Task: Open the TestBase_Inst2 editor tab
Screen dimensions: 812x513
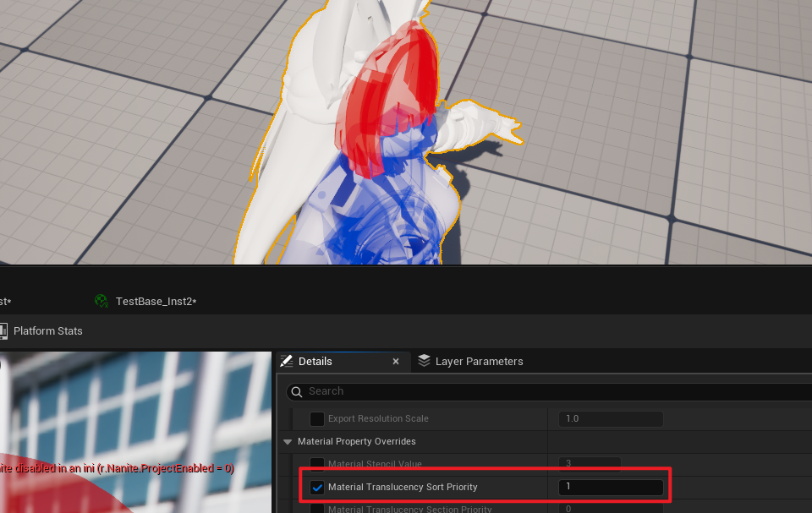Action: coord(156,302)
